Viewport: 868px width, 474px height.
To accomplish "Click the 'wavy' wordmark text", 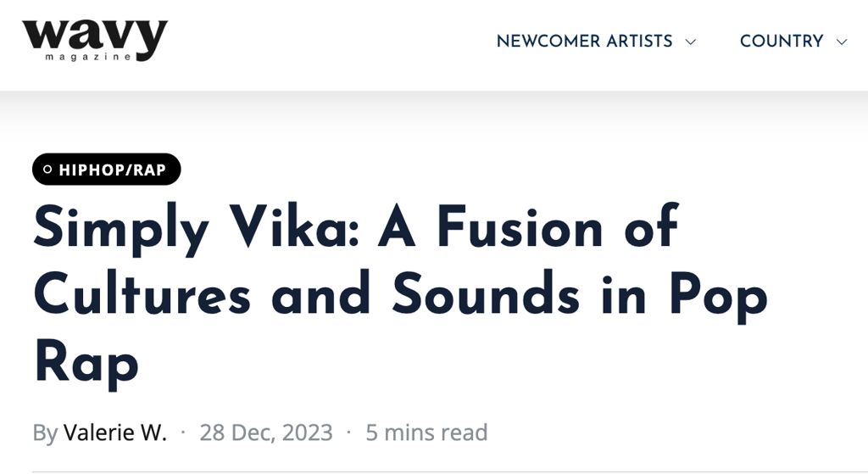I will coord(95,32).
